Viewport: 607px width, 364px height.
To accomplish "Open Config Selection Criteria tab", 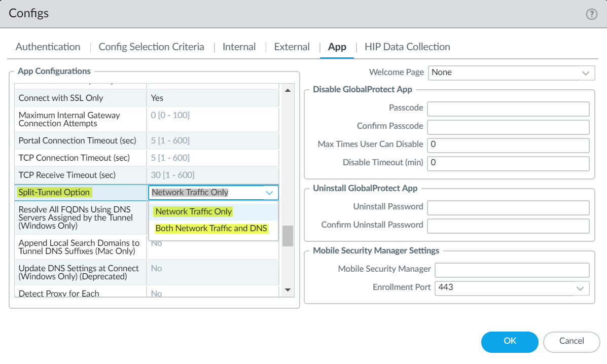I will (x=151, y=47).
